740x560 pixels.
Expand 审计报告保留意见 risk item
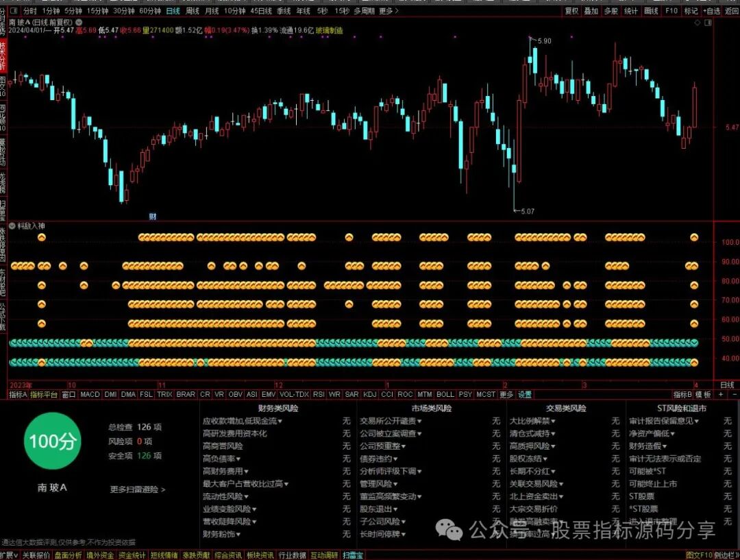(x=664, y=421)
